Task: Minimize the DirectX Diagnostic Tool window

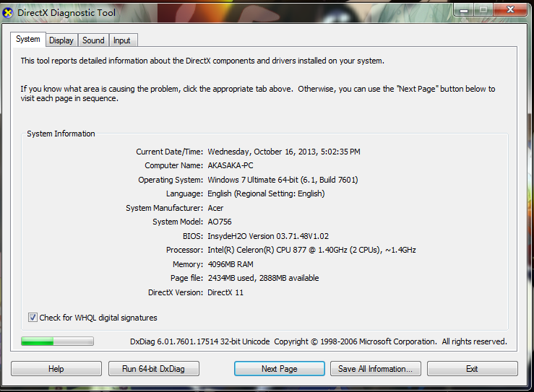Action: pyautogui.click(x=464, y=10)
